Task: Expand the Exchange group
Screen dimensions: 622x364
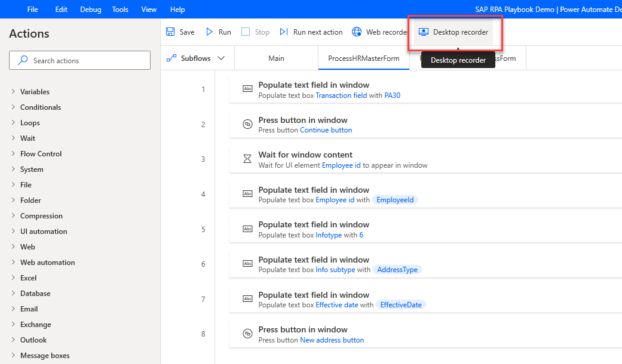Action: [x=13, y=324]
